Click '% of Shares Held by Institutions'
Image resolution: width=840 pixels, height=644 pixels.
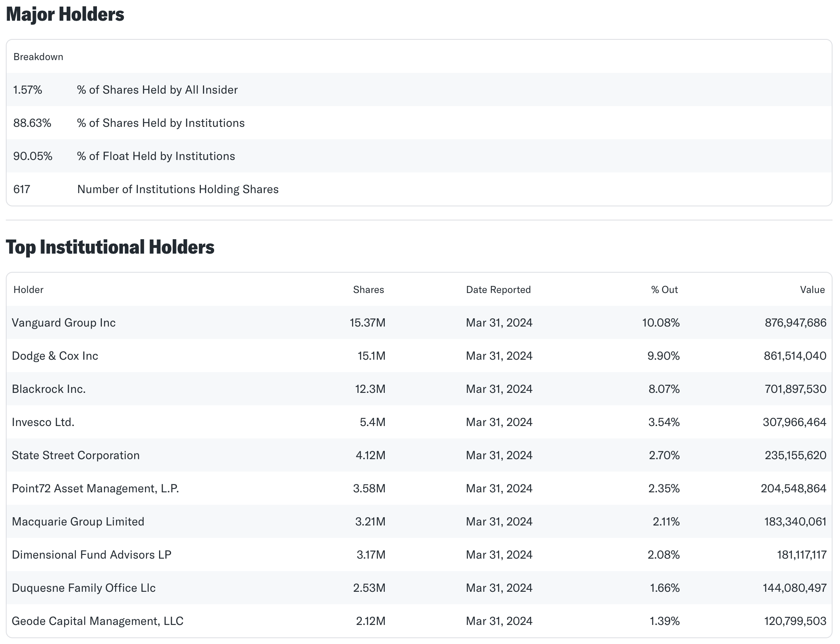coord(161,123)
